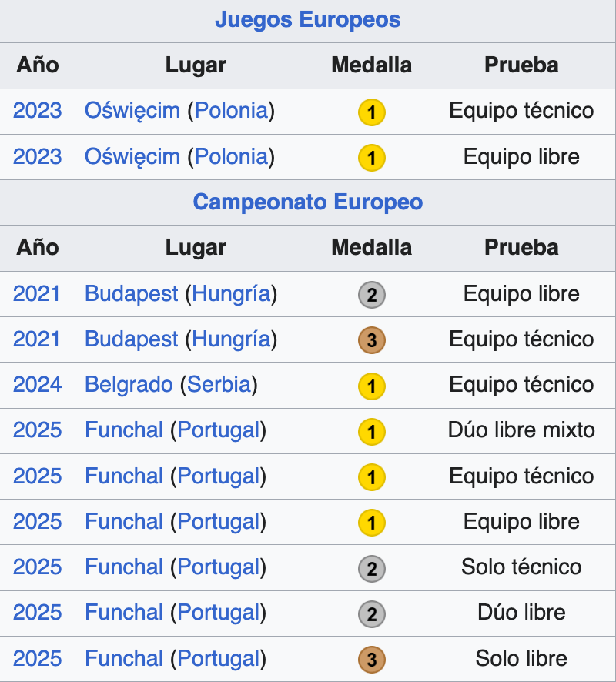Click silver medal icon for Solo técnico

point(371,568)
